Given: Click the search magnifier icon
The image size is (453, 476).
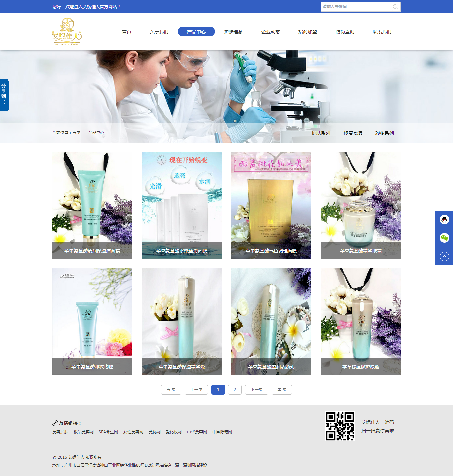Looking at the screenshot, I should [x=395, y=7].
